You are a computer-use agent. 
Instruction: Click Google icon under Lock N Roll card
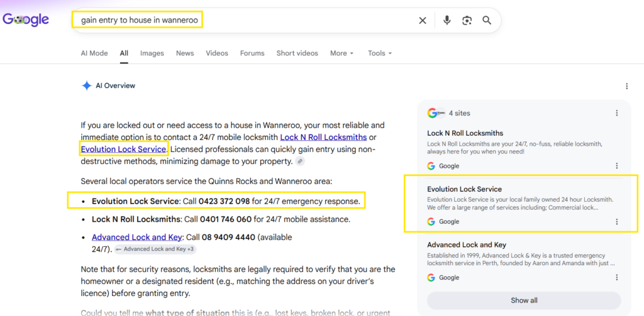click(x=431, y=166)
